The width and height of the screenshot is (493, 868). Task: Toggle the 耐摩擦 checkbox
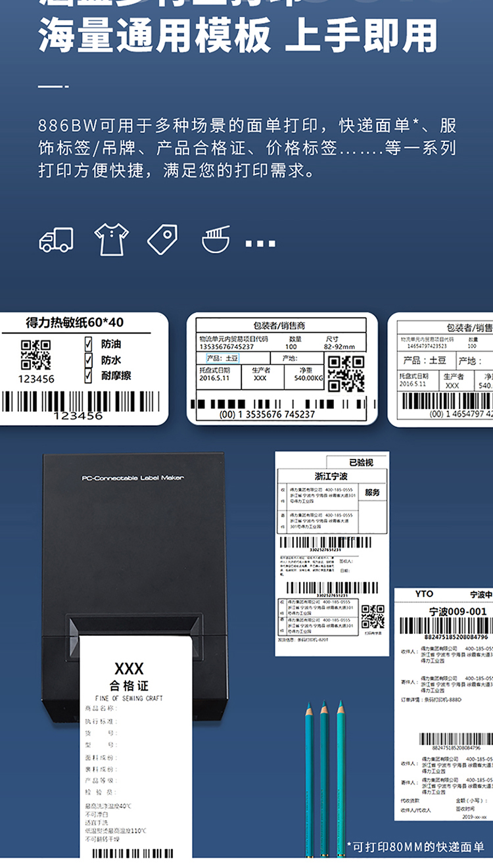89,375
